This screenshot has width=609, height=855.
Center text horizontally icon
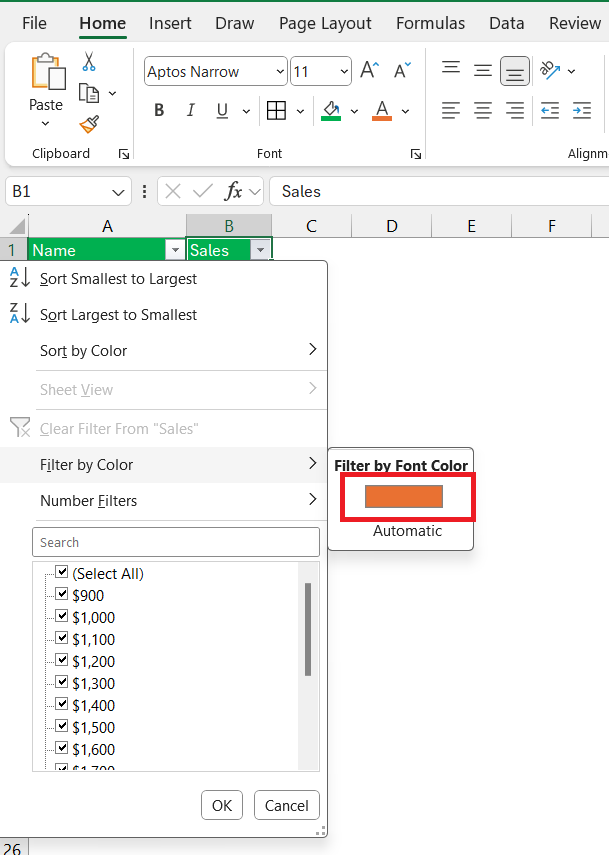pos(483,111)
